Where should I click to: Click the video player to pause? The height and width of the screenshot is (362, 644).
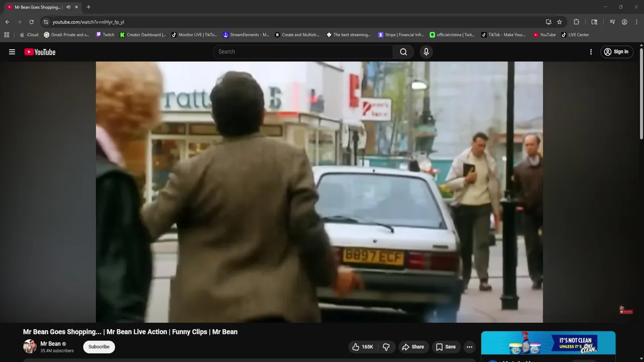tap(319, 192)
